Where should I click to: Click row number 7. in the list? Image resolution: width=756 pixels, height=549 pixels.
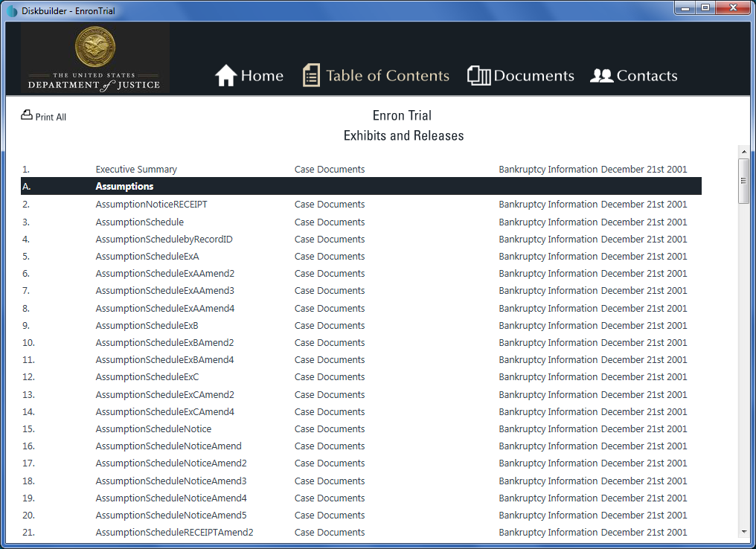pos(26,291)
